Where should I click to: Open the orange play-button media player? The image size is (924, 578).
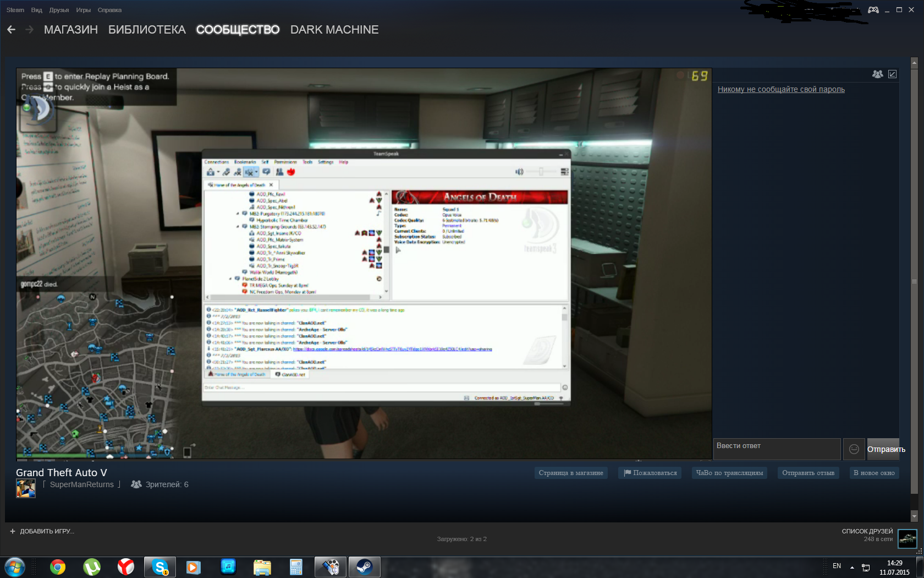tap(194, 567)
